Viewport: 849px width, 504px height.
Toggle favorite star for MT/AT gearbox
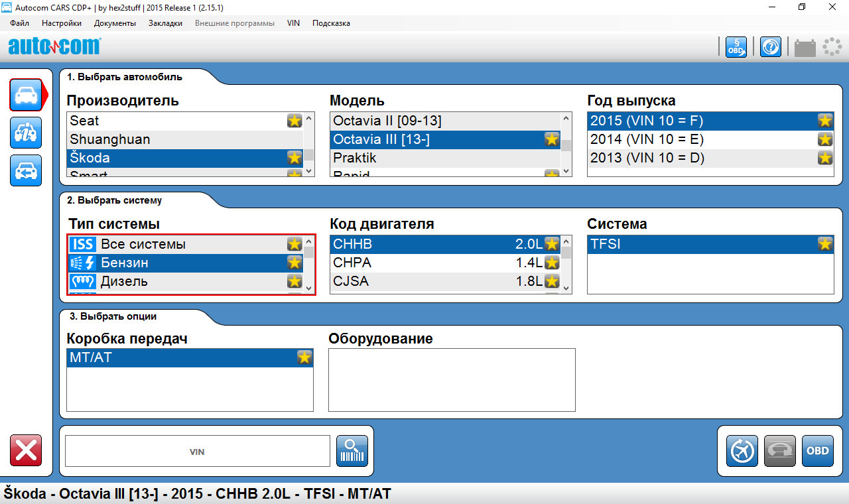(304, 357)
